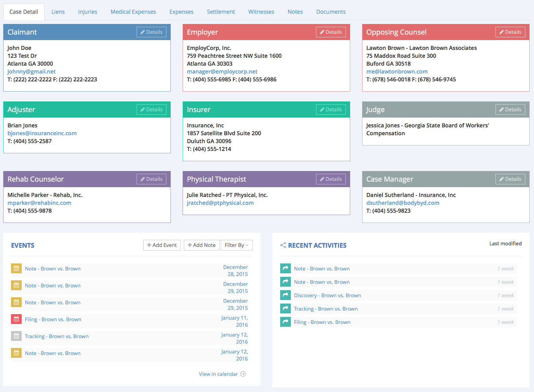Click the Add Event button

click(x=162, y=245)
